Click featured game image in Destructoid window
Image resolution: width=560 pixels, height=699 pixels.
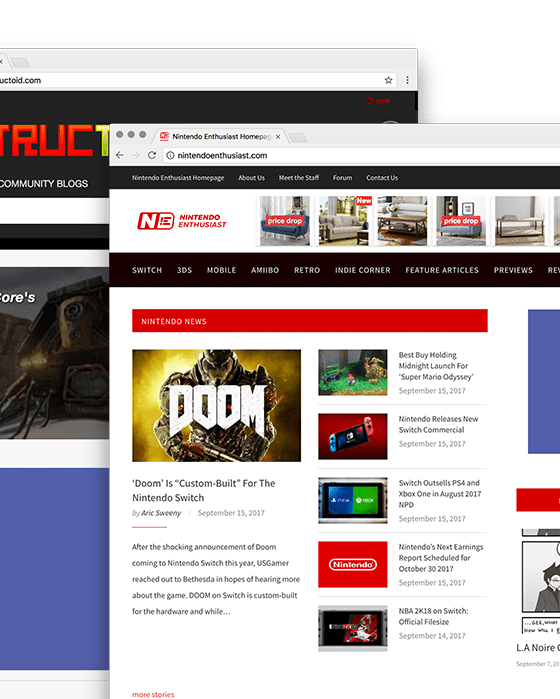[x=54, y=353]
